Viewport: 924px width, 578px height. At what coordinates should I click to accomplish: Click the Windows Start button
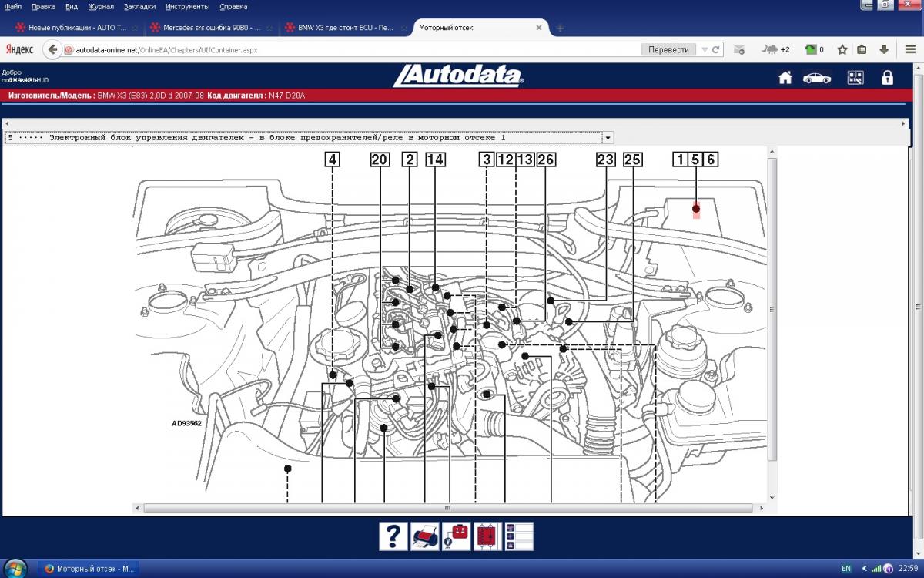15,568
